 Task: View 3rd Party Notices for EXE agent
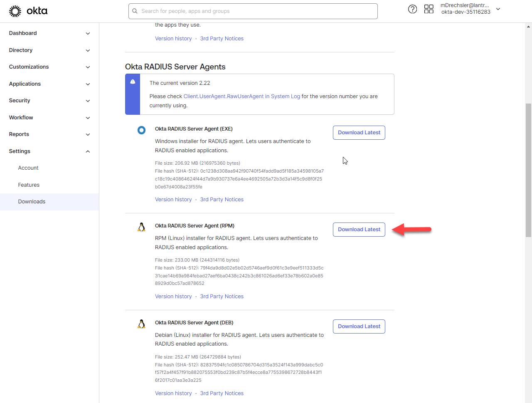[x=222, y=200]
